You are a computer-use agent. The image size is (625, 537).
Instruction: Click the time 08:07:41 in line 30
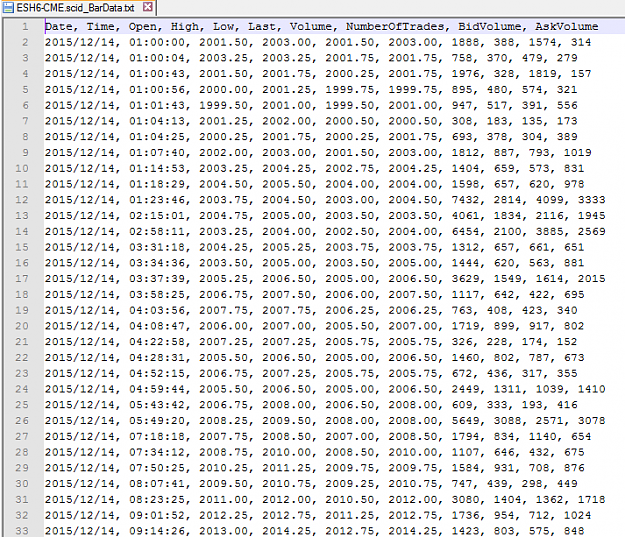tap(157, 484)
